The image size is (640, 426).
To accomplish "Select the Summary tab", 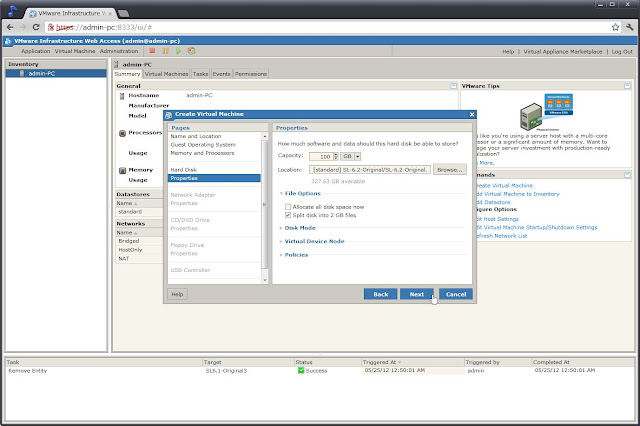I will (127, 74).
